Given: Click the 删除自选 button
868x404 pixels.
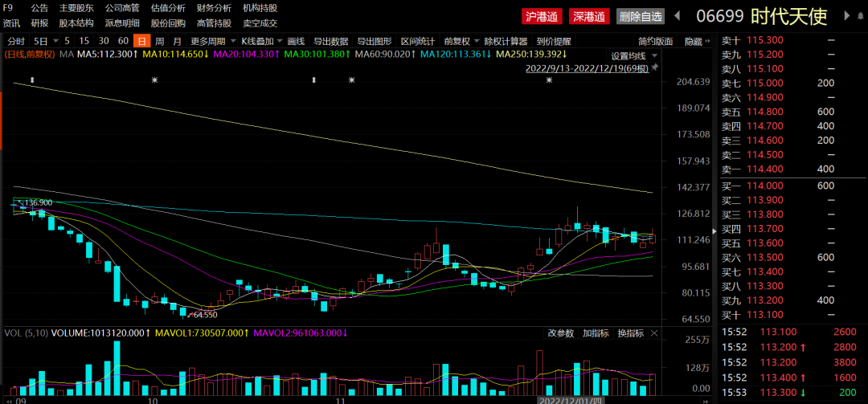Looking at the screenshot, I should (641, 16).
